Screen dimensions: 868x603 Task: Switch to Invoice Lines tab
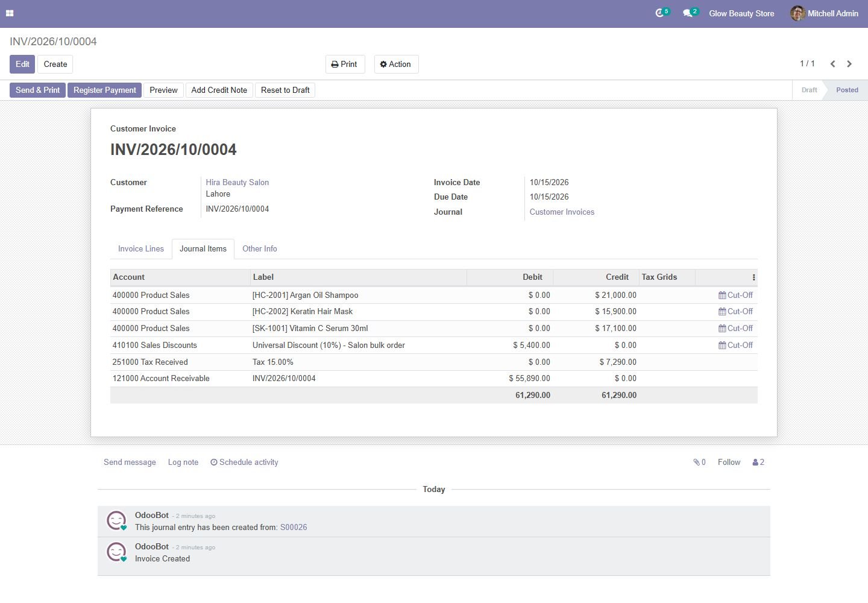pyautogui.click(x=141, y=249)
